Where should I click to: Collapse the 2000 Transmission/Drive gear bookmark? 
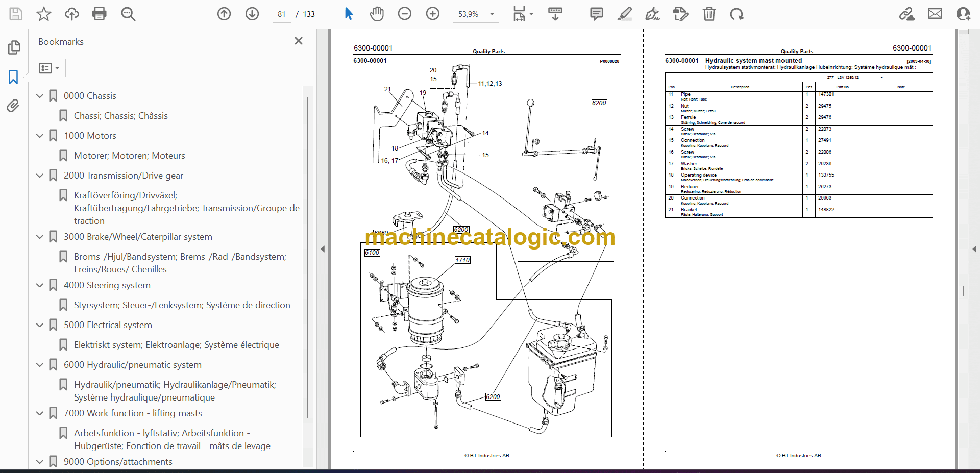click(40, 176)
